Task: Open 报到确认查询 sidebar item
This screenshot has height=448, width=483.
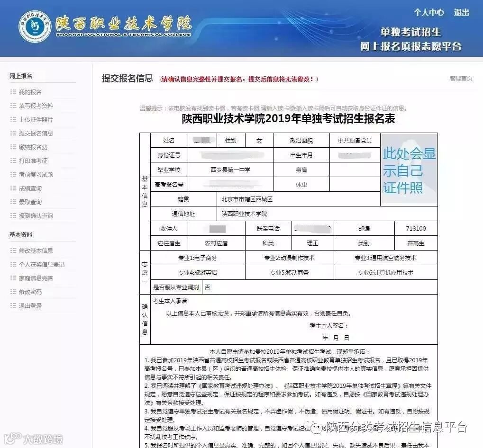Action: point(36,215)
